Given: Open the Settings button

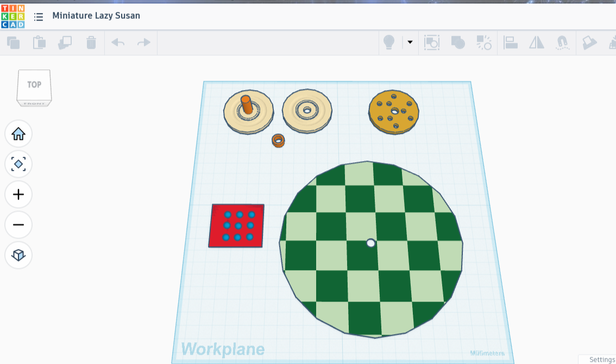Looking at the screenshot, I should pyautogui.click(x=602, y=359).
